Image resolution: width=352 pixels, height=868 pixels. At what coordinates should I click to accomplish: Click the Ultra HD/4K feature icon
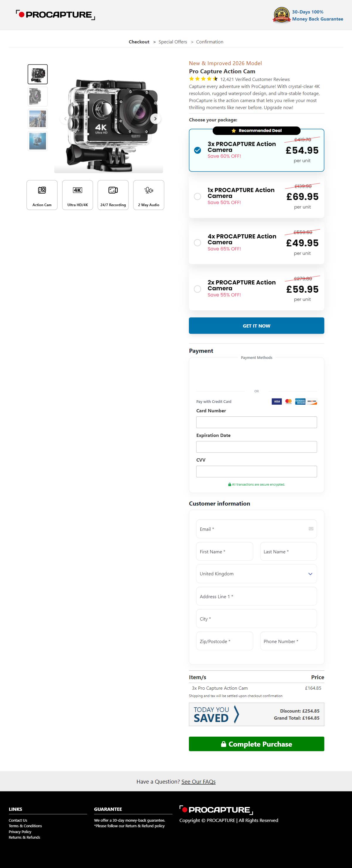pyautogui.click(x=77, y=190)
